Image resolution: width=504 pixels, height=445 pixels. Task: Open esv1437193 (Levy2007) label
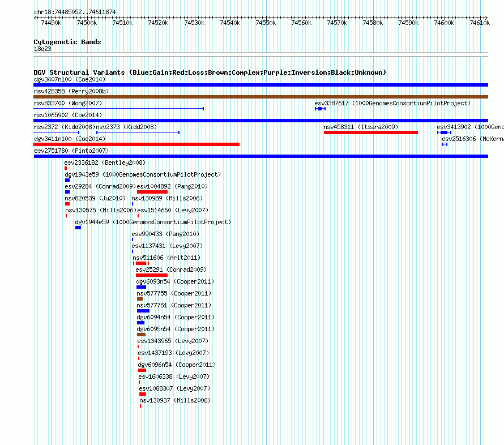click(x=174, y=353)
